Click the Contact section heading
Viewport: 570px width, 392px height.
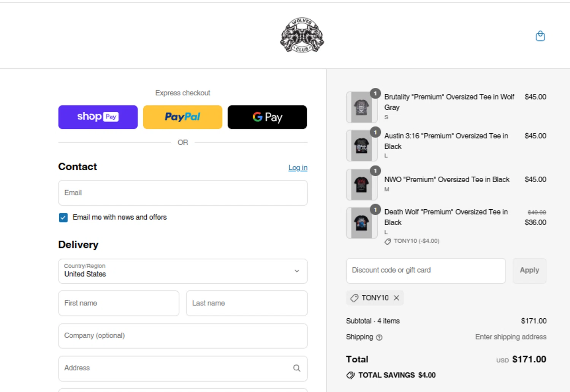(x=78, y=167)
